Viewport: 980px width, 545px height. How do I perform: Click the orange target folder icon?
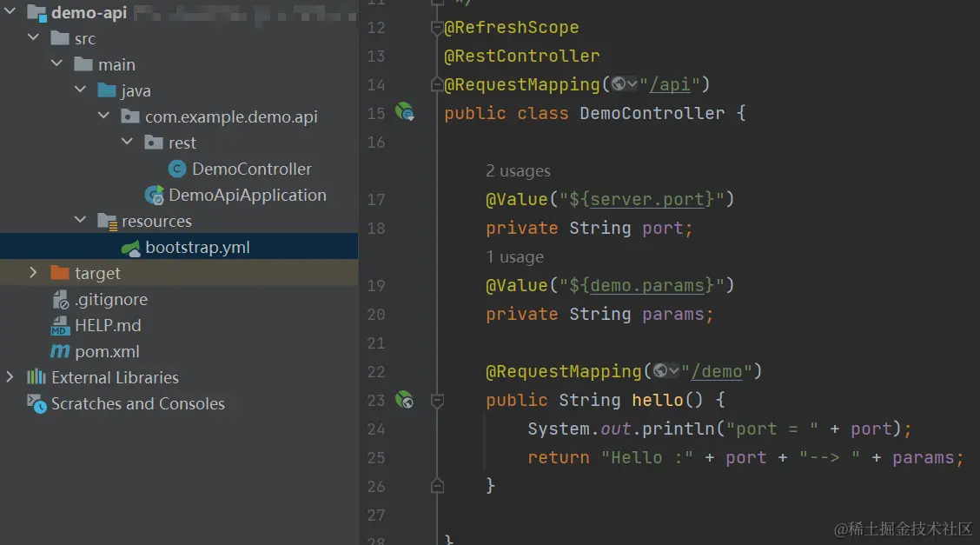click(60, 273)
